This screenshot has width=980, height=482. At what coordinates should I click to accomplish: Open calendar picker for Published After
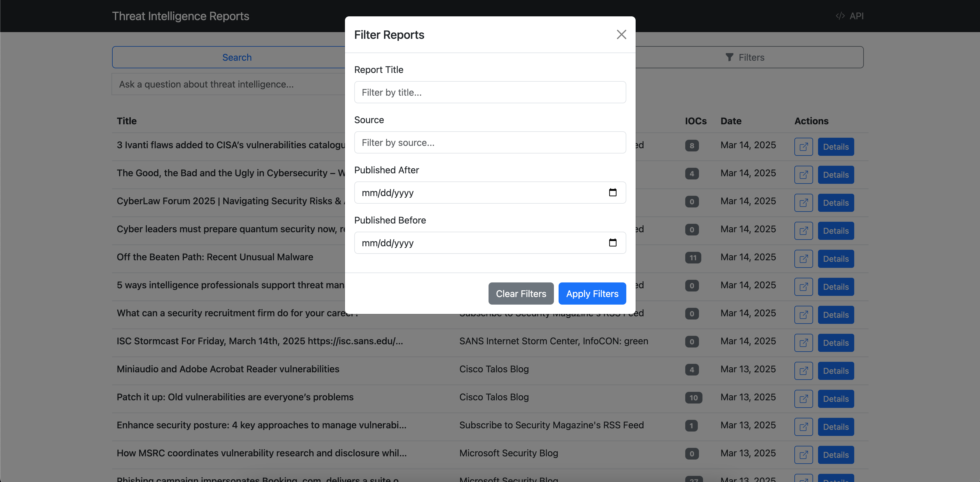click(x=613, y=193)
